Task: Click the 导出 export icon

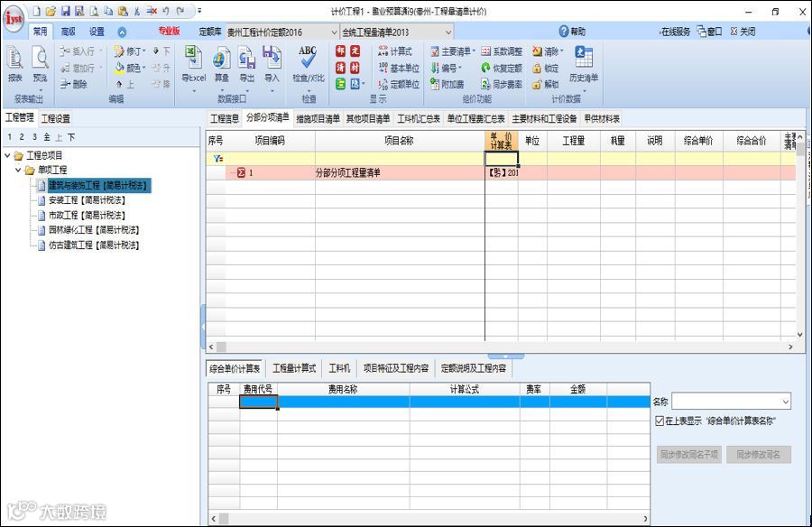Action: [247, 64]
